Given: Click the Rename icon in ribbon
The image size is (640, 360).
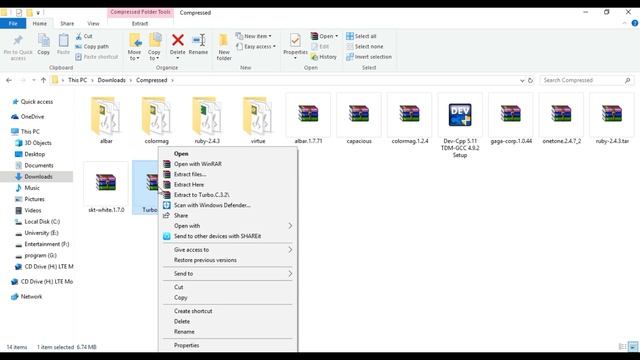Looking at the screenshot, I should point(198,40).
